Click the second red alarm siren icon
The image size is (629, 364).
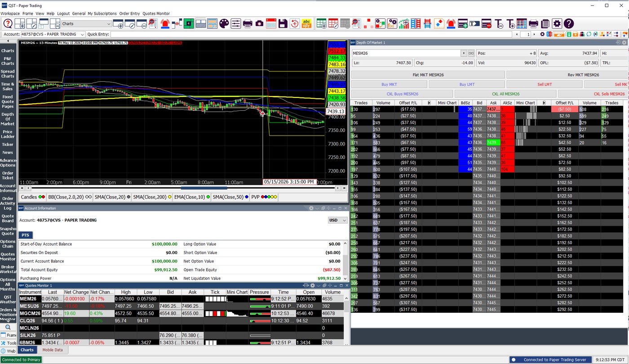[x=451, y=23]
